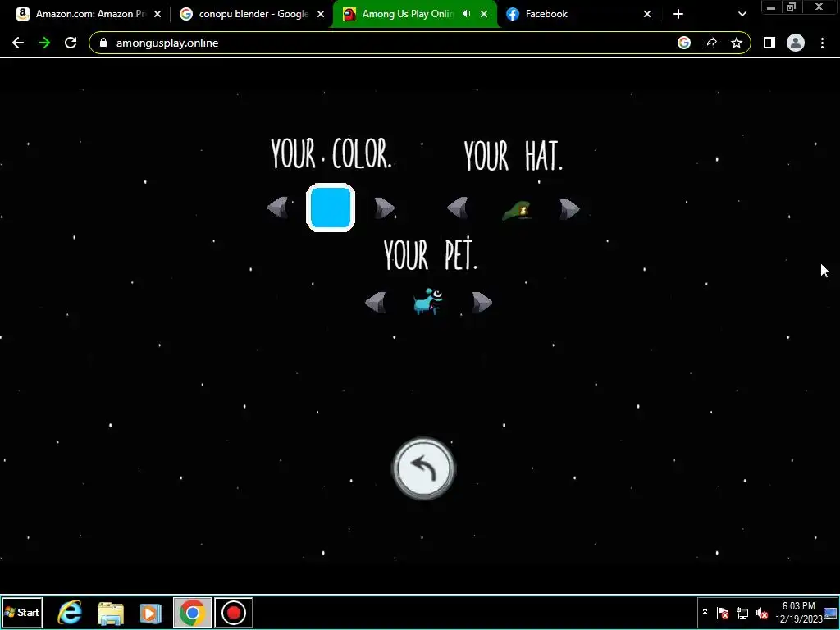The image size is (840, 630).
Task: Click the Google icon in address bar
Action: pyautogui.click(x=684, y=43)
